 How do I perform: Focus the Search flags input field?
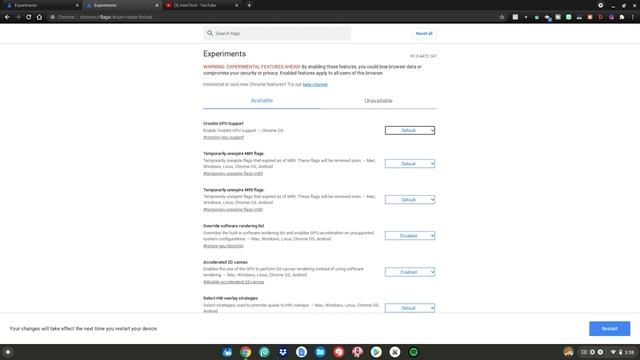277,33
